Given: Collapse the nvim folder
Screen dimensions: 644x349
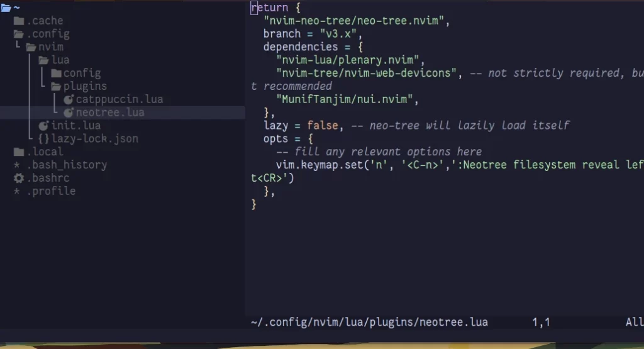Looking at the screenshot, I should [x=51, y=47].
